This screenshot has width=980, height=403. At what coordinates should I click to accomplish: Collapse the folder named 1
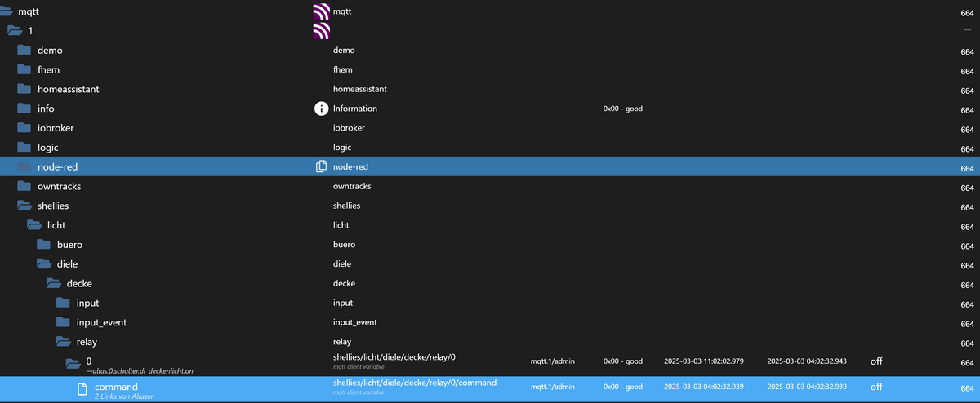tap(14, 31)
